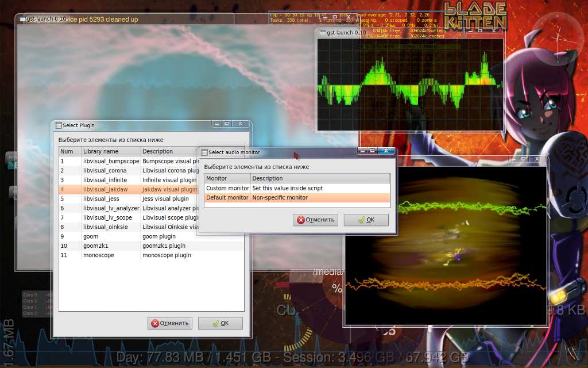Image resolution: width=588 pixels, height=368 pixels.
Task: Click gst-launch-0.10 waveform window title icon
Action: point(323,33)
